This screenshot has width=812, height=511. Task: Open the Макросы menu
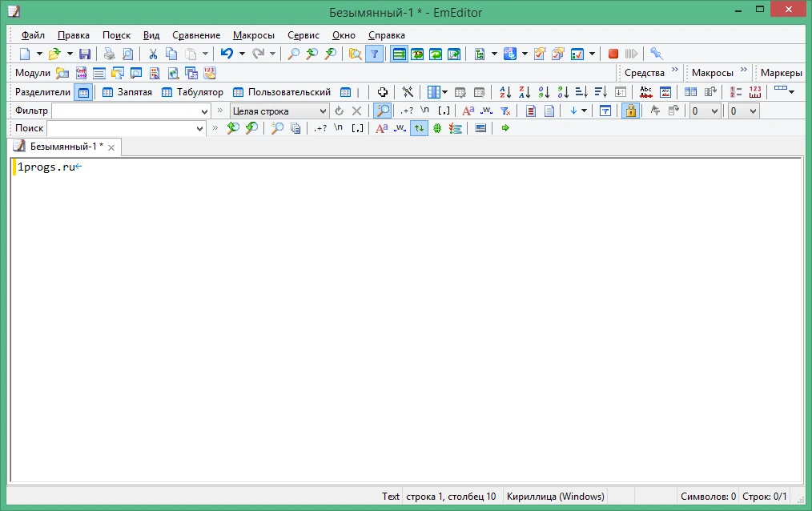[254, 35]
